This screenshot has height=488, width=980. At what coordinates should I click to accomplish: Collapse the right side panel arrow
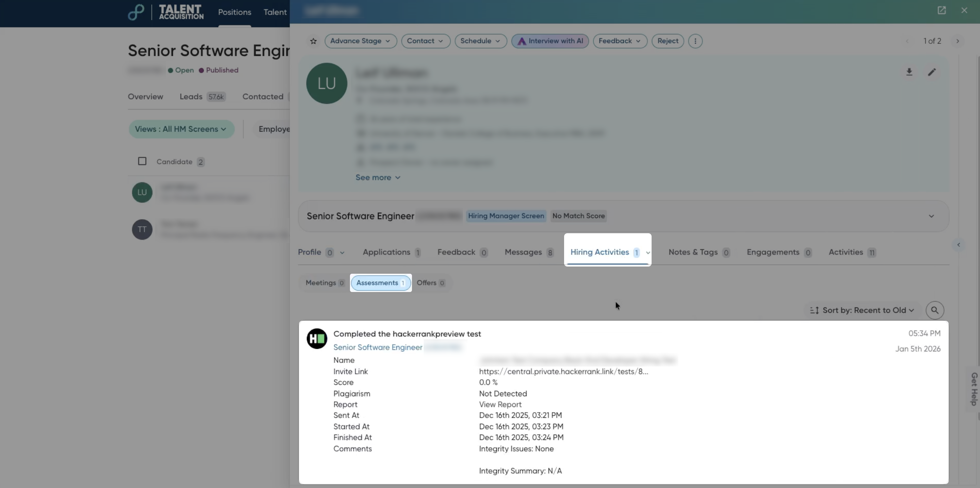pos(959,245)
